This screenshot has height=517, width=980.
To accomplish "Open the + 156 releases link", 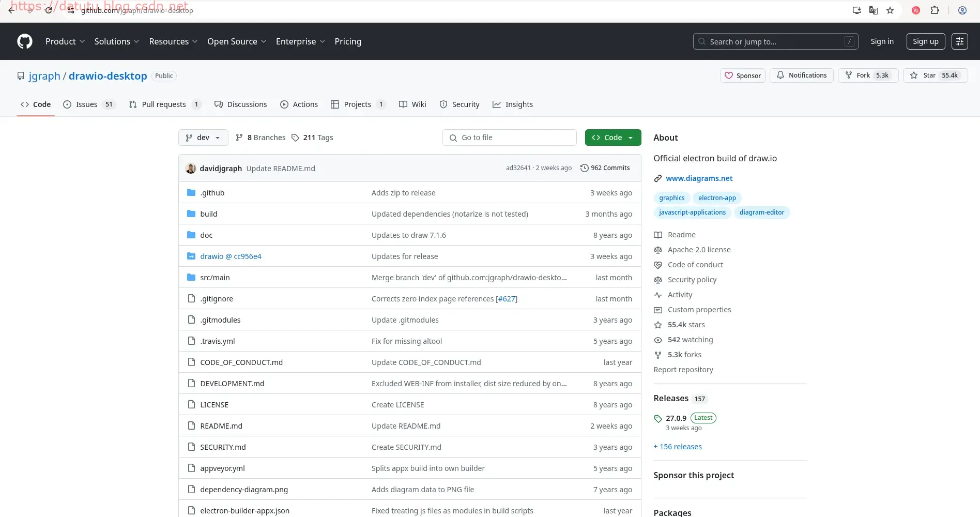I will point(678,447).
